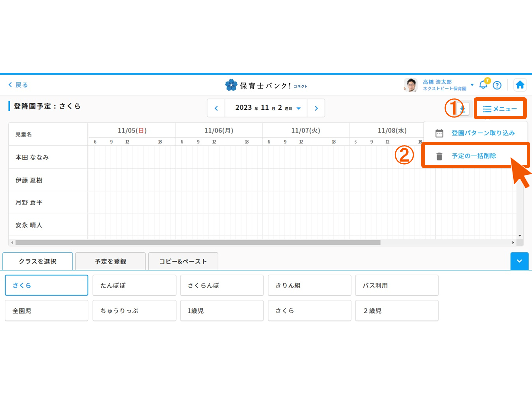Select the バス利用 class button
This screenshot has width=532, height=399.
pyautogui.click(x=397, y=285)
